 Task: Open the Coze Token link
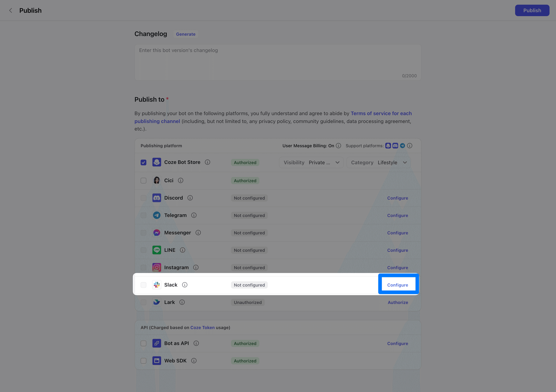click(202, 327)
